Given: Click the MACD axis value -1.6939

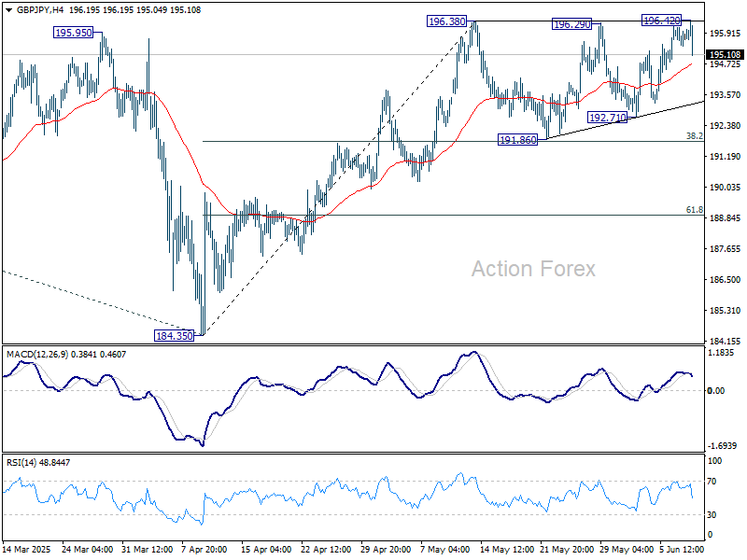Looking at the screenshot, I should [x=723, y=446].
